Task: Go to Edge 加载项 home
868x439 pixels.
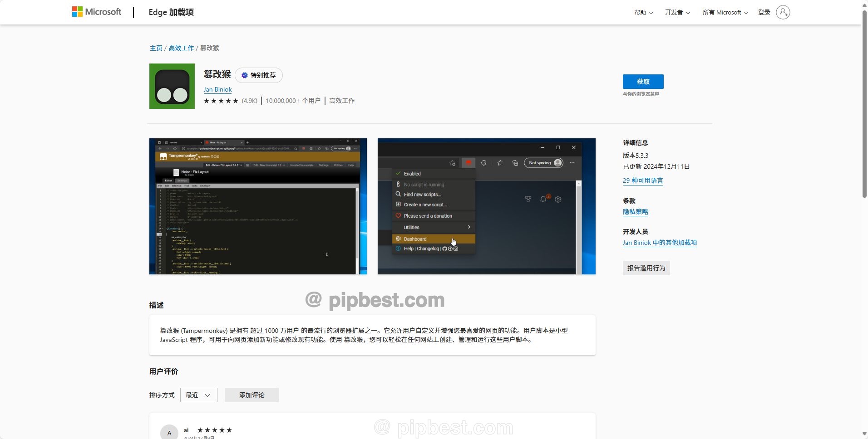Action: [x=171, y=12]
